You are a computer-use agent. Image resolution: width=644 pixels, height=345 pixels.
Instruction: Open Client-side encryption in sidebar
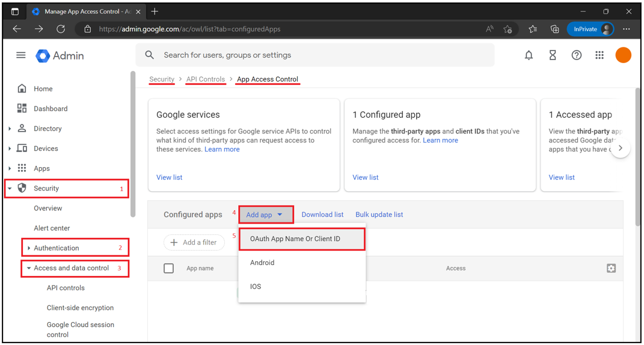tap(80, 308)
